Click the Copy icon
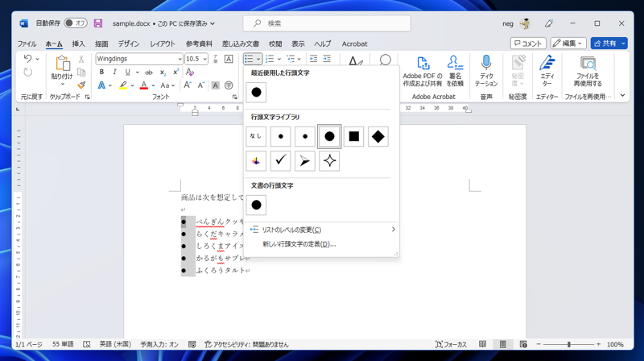Image resolution: width=644 pixels, height=361 pixels. pyautogui.click(x=81, y=72)
